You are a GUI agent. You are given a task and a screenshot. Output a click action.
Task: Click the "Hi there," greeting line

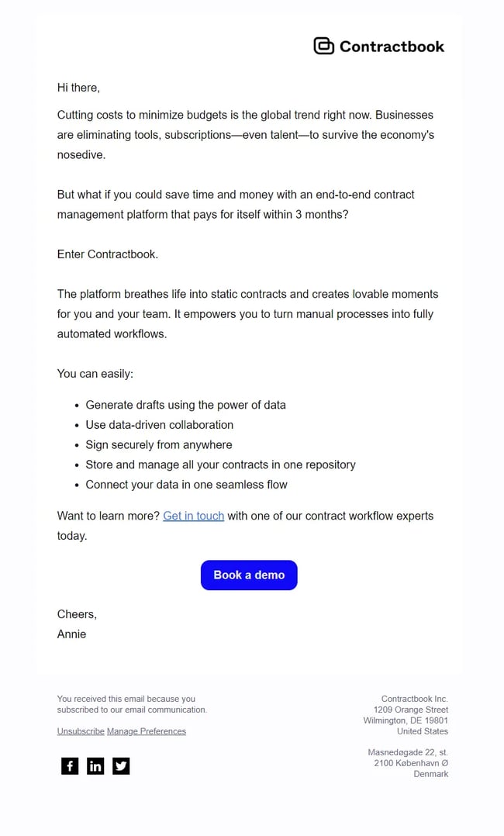[x=78, y=88]
